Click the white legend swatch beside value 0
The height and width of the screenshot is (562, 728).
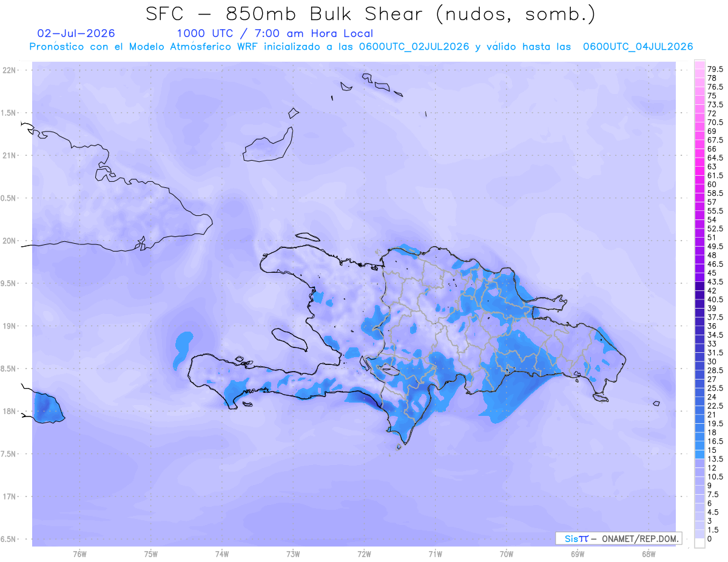click(x=699, y=543)
